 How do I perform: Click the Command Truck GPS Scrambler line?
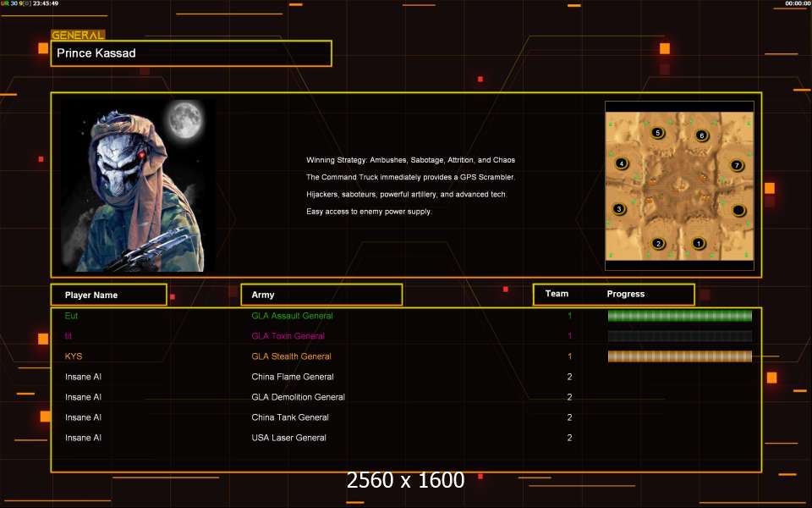click(410, 177)
